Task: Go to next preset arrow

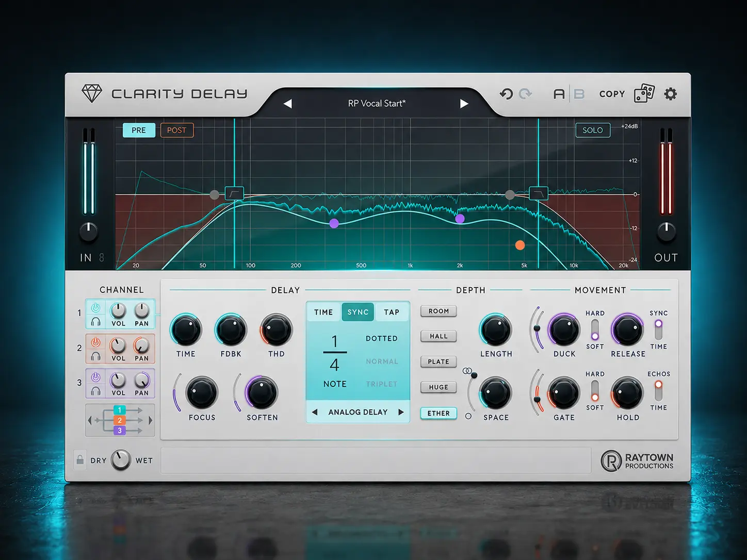Action: click(464, 104)
